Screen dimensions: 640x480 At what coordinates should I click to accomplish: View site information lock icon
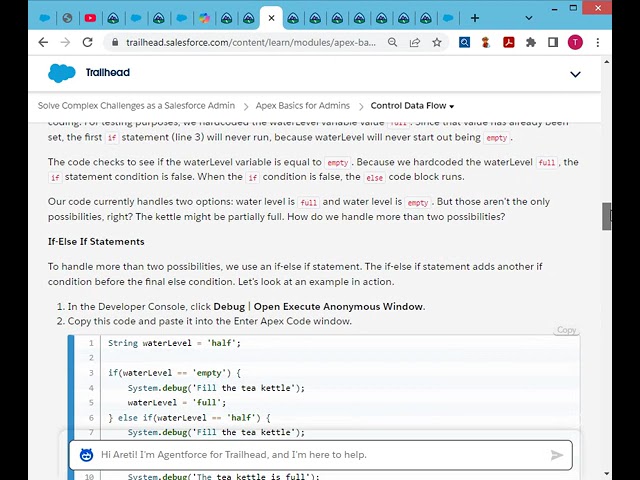pyautogui.click(x=115, y=42)
